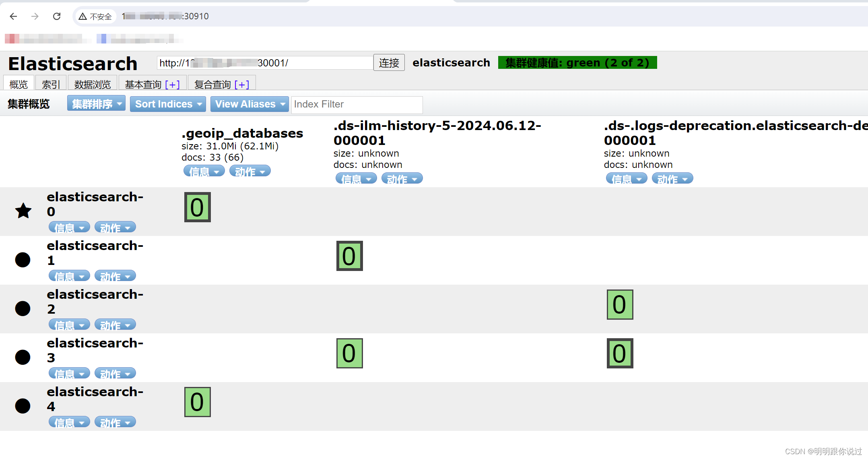Click the node count indicator (2 of 2)

click(x=626, y=63)
